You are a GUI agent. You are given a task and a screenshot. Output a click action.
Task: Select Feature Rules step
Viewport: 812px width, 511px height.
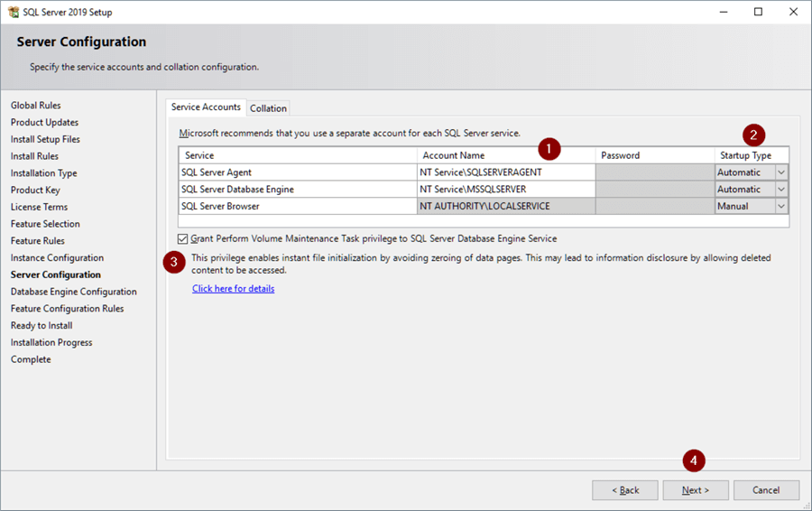coord(37,241)
